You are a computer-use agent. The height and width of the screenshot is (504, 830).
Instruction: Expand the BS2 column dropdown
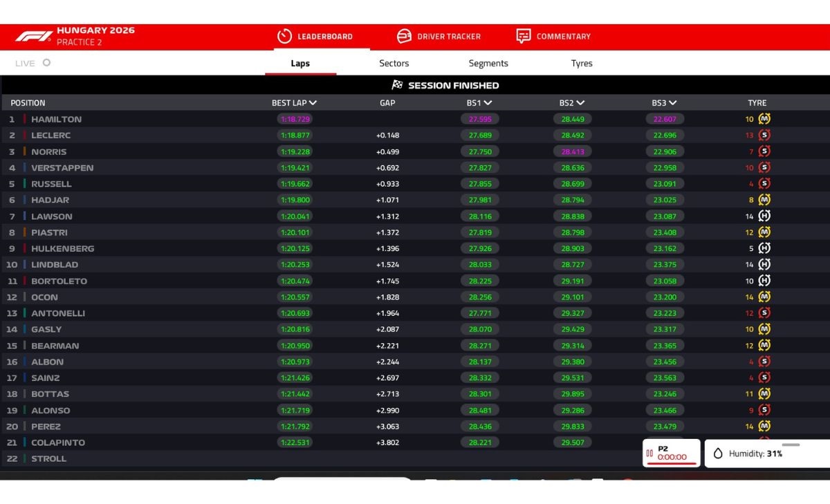pyautogui.click(x=580, y=102)
